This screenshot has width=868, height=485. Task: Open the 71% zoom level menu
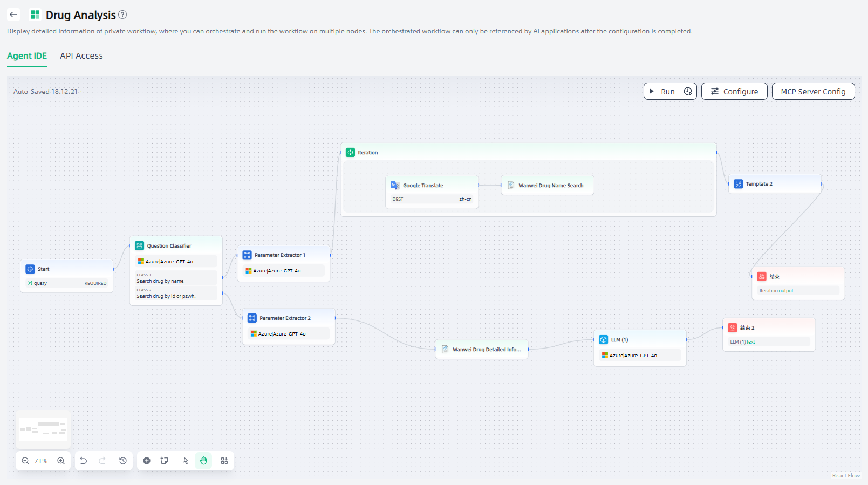tap(41, 461)
